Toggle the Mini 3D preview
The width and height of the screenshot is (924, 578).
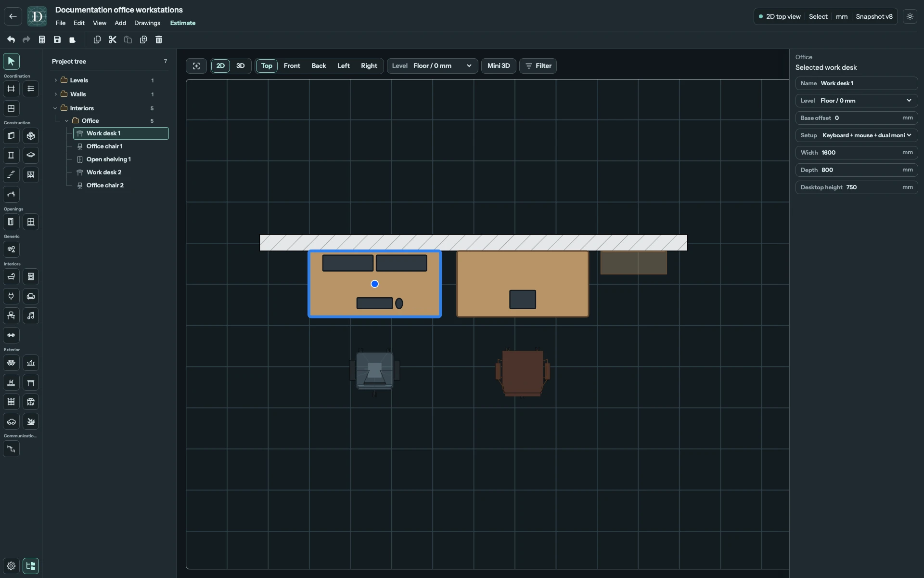(x=499, y=66)
